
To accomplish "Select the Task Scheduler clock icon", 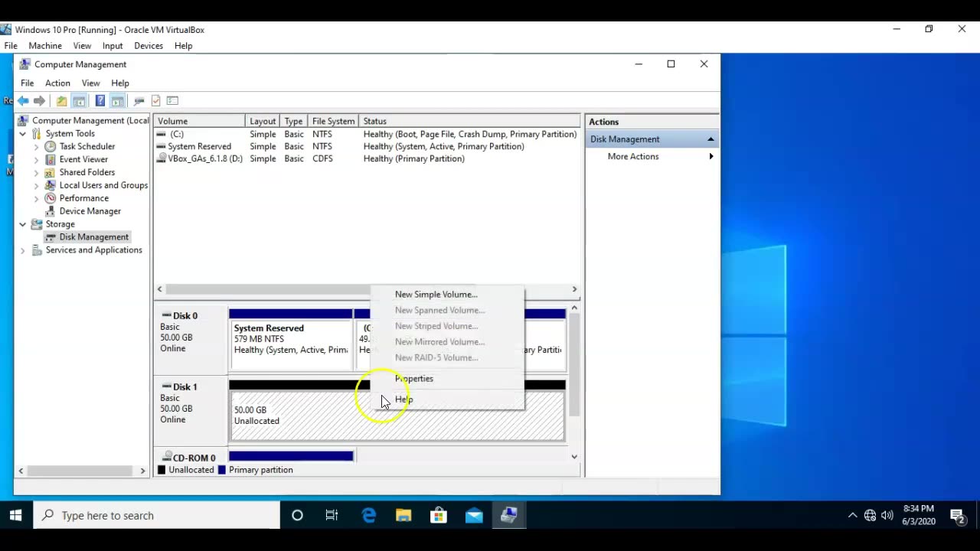I will point(51,146).
